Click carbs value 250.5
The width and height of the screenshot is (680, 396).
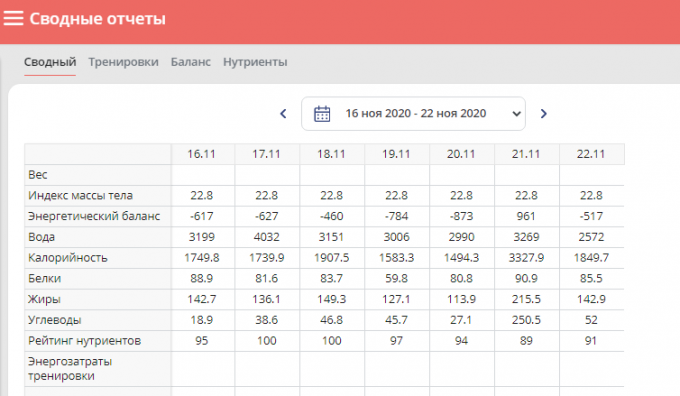pos(526,320)
